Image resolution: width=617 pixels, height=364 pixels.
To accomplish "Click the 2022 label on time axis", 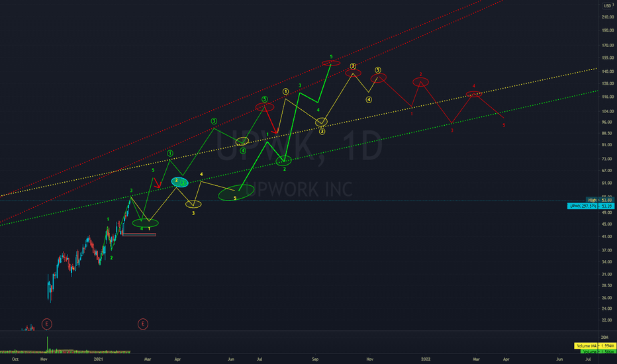I will 426,359.
